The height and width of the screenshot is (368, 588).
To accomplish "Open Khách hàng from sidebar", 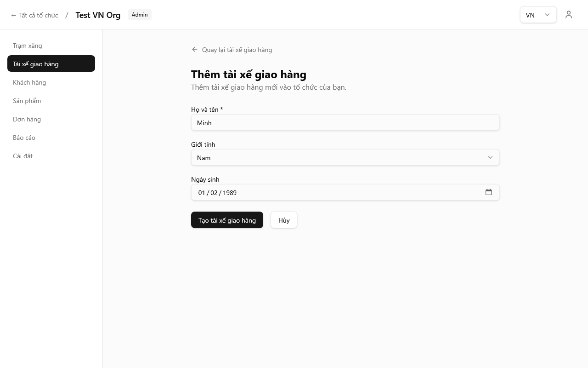I will (29, 82).
